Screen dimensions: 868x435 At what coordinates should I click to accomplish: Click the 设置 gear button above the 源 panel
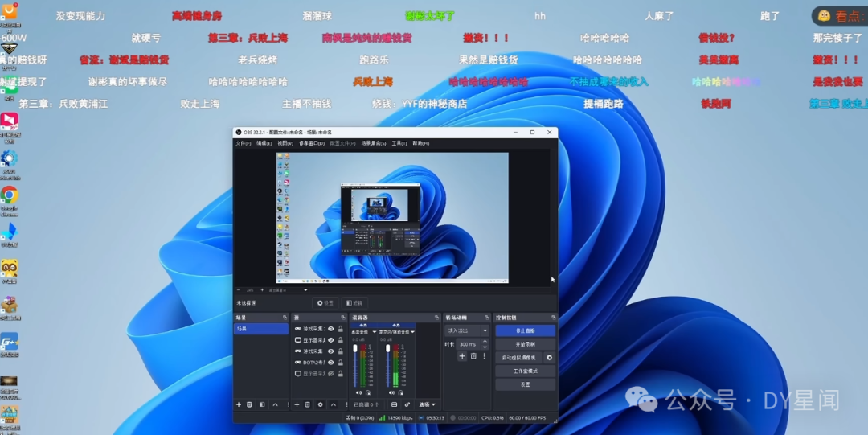(x=325, y=303)
